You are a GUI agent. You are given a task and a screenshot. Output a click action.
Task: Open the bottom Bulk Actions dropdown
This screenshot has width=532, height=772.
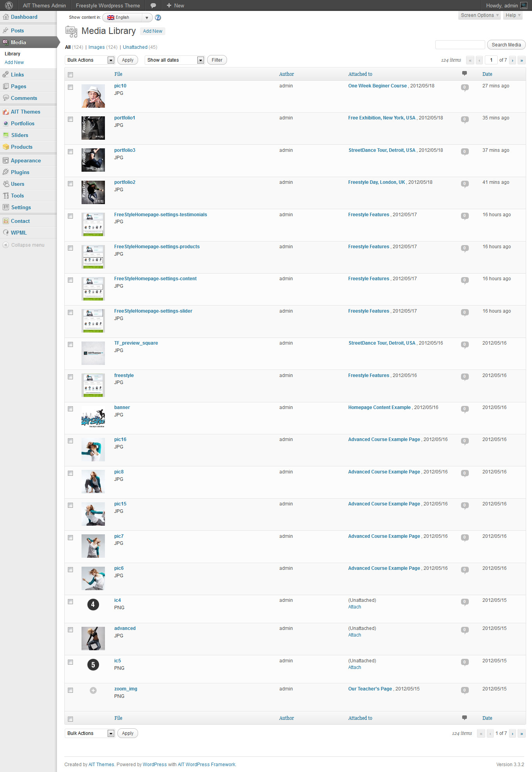pos(90,733)
